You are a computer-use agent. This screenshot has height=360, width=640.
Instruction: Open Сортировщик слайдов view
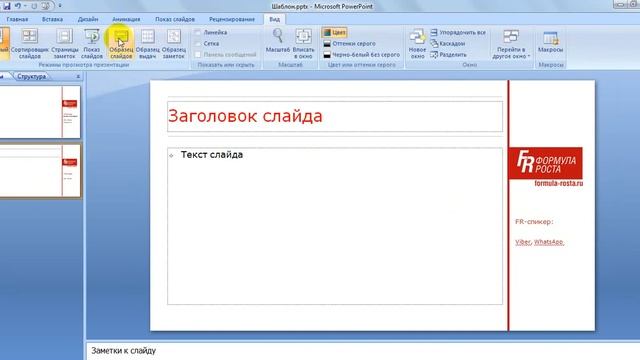click(29, 43)
